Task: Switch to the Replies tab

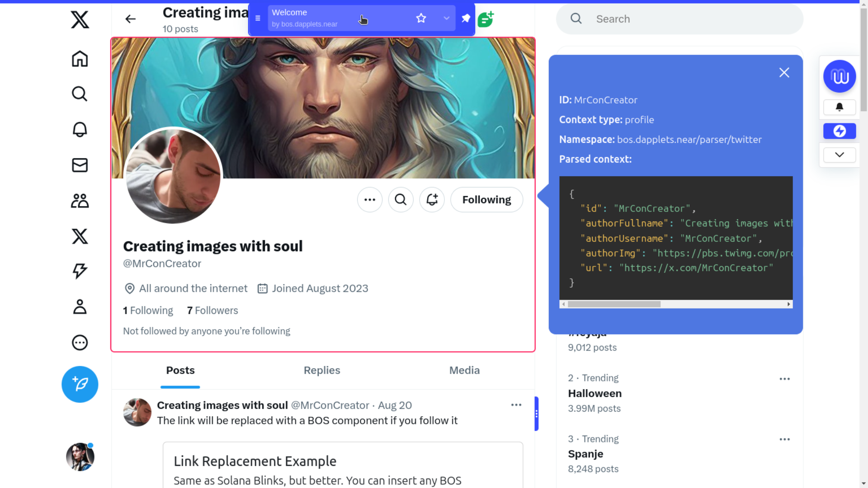Action: click(x=321, y=370)
